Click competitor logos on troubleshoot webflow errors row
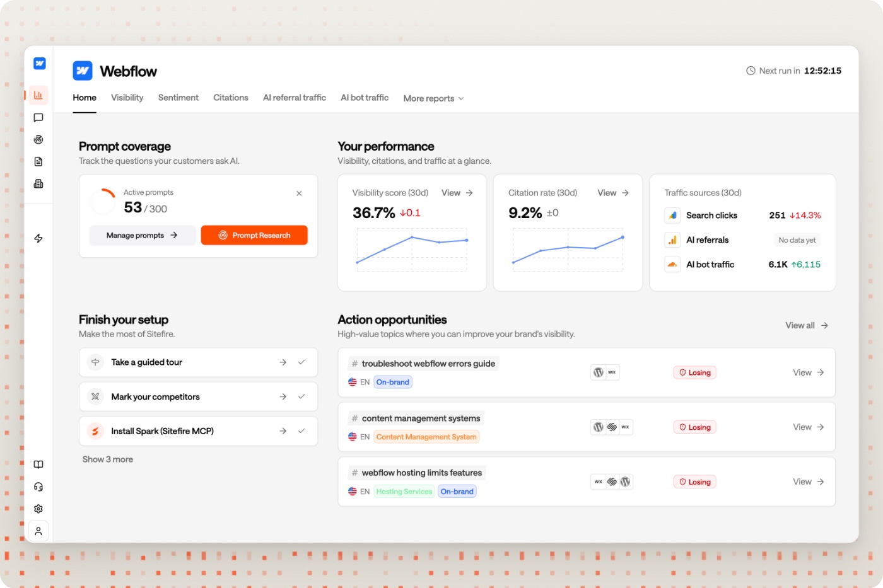Viewport: 883px width, 588px height. (605, 372)
